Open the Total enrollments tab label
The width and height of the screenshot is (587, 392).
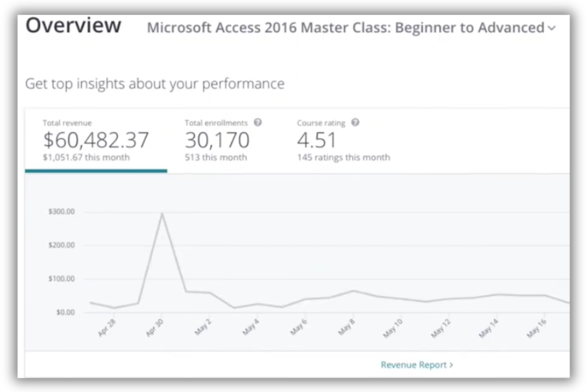pyautogui.click(x=216, y=123)
